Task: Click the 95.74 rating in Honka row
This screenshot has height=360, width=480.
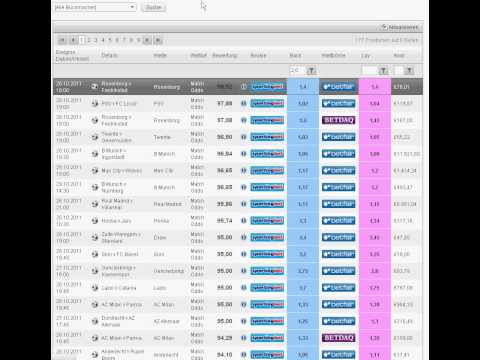Action: click(224, 220)
